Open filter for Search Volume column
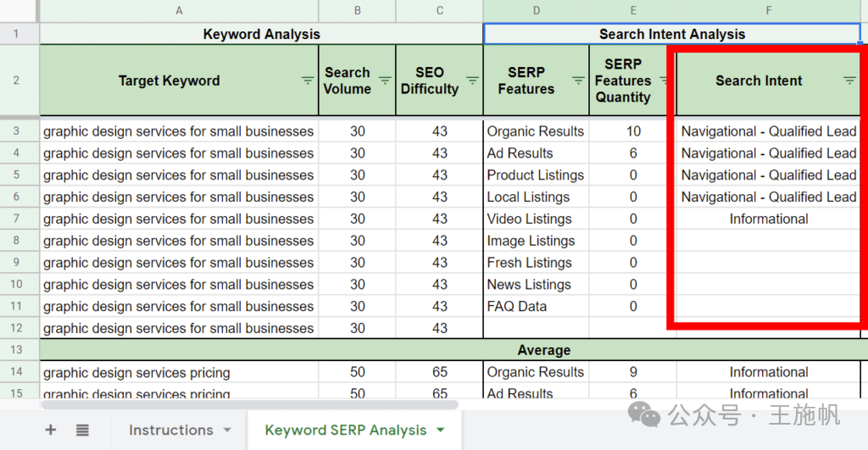Image resolution: width=868 pixels, height=450 pixels. [385, 81]
